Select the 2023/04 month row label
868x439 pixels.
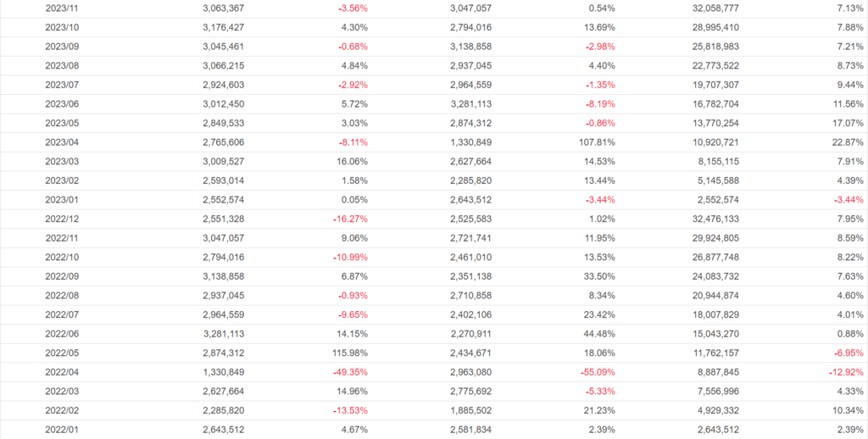[x=62, y=142]
